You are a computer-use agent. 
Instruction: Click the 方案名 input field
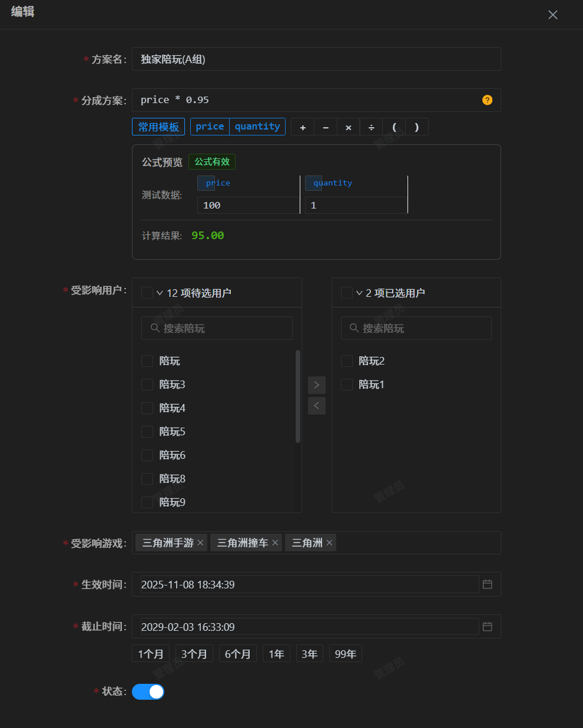[x=316, y=59]
